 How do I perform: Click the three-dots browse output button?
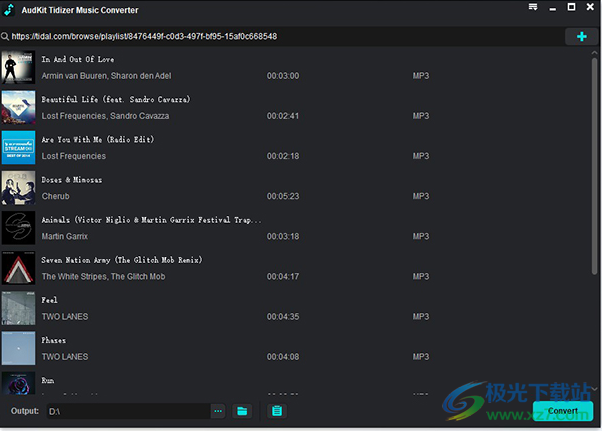coord(218,411)
